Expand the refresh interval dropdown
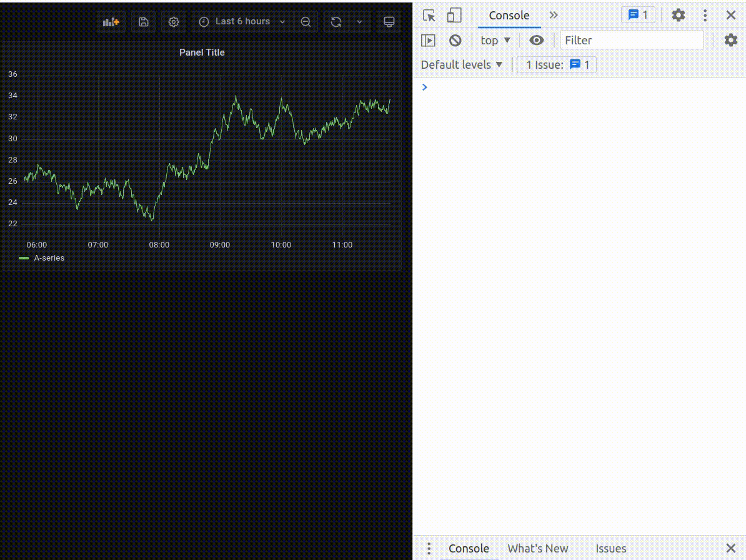The height and width of the screenshot is (560, 746). click(360, 22)
